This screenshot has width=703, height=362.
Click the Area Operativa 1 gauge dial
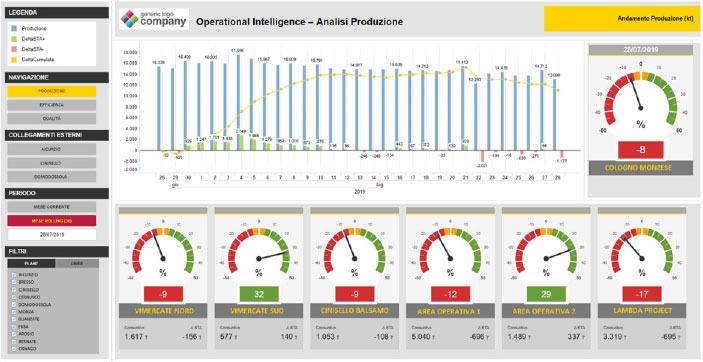pyautogui.click(x=450, y=250)
